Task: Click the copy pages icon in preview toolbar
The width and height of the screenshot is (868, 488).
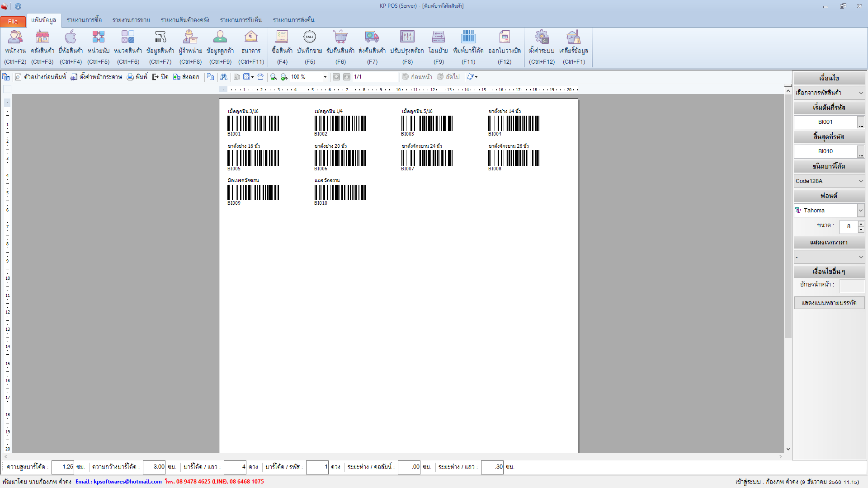Action: [x=211, y=77]
